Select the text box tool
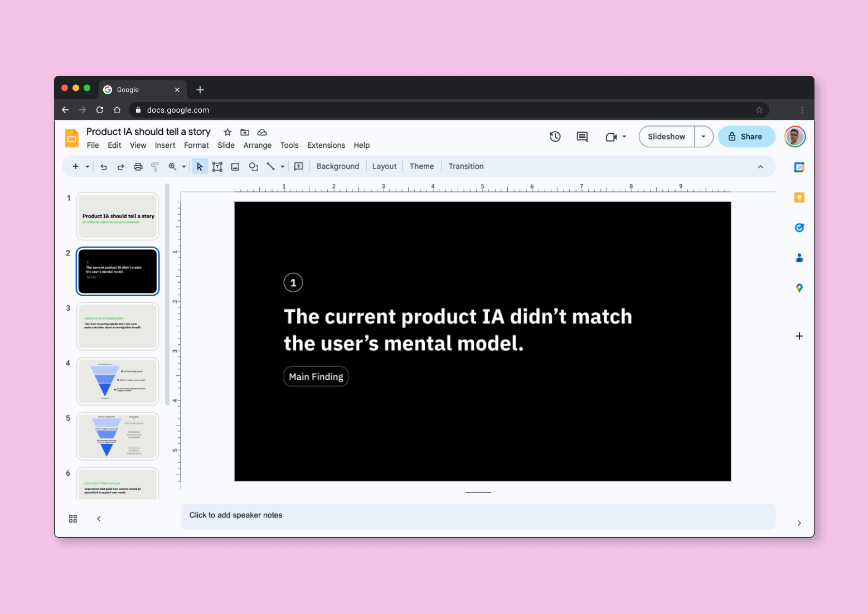Image resolution: width=868 pixels, height=614 pixels. 217,167
